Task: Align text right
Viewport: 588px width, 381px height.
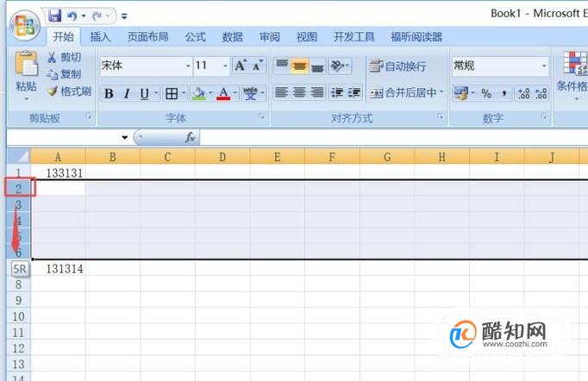Action: (x=317, y=92)
